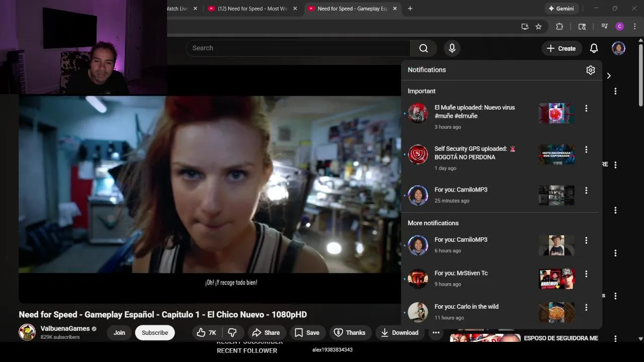Image resolution: width=644 pixels, height=362 pixels.
Task: Like the video with thumbs up
Action: (206, 332)
